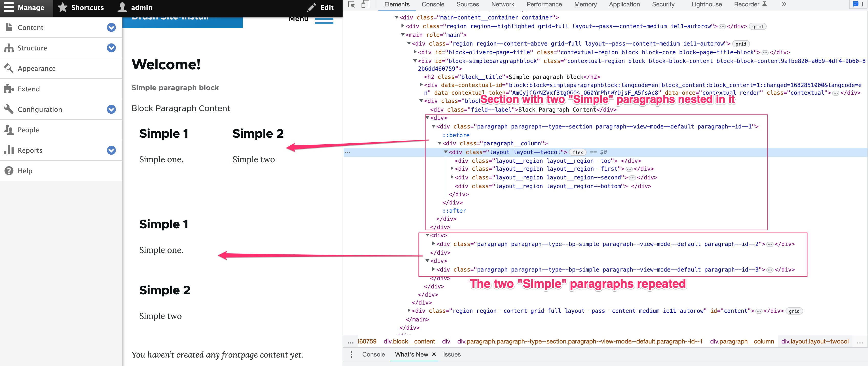The height and width of the screenshot is (366, 868).
Task: Expand the block-olivero-page-title div
Action: click(x=415, y=52)
